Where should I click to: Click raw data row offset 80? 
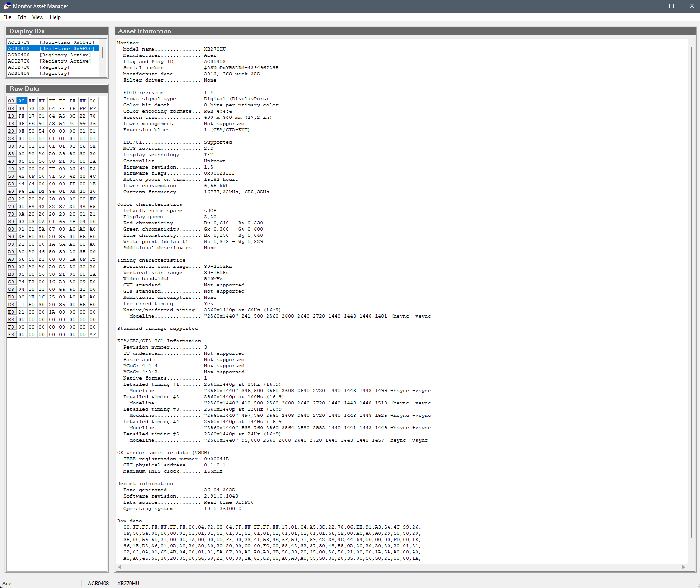(12, 222)
